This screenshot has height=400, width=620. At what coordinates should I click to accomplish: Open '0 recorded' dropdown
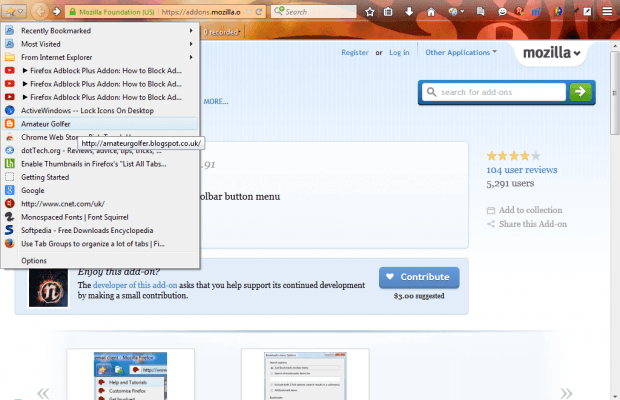[x=222, y=32]
